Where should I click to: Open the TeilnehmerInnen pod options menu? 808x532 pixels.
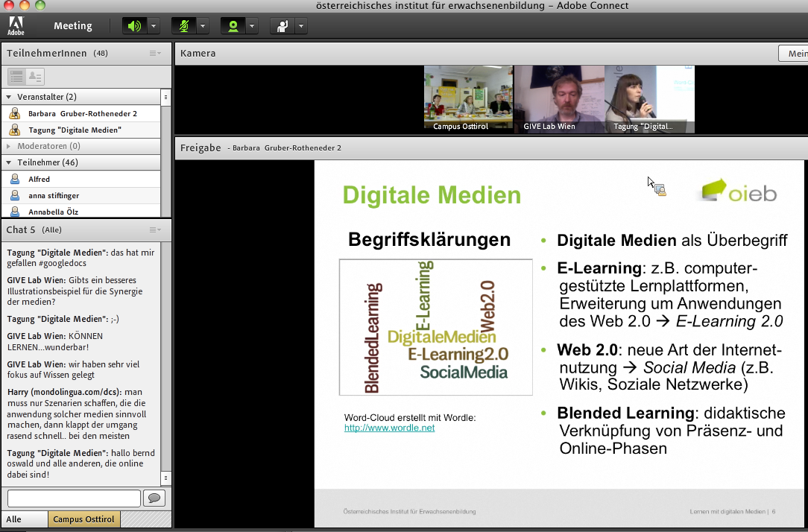tap(155, 54)
